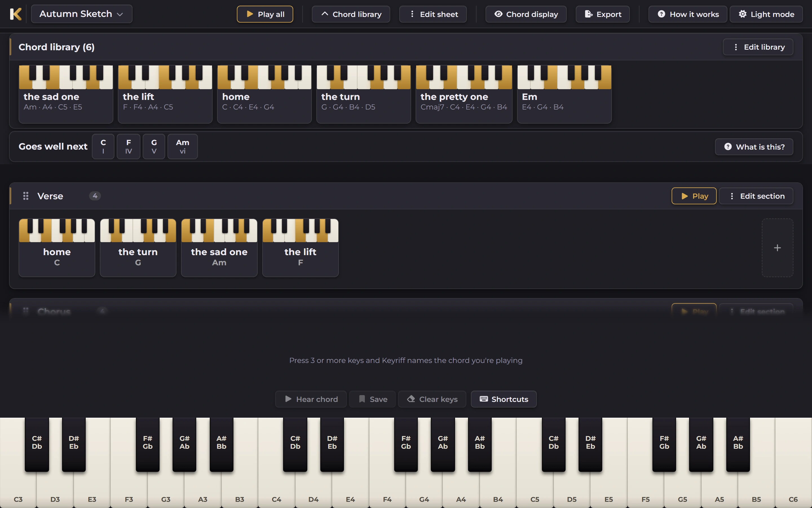
Task: Open the Edit sheet menu
Action: pos(433,14)
